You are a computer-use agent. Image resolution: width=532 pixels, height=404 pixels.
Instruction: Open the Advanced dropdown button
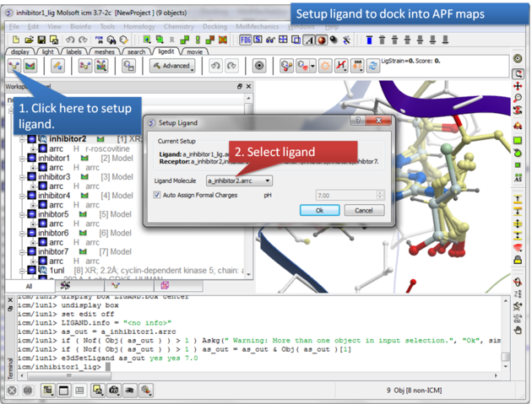(x=172, y=66)
